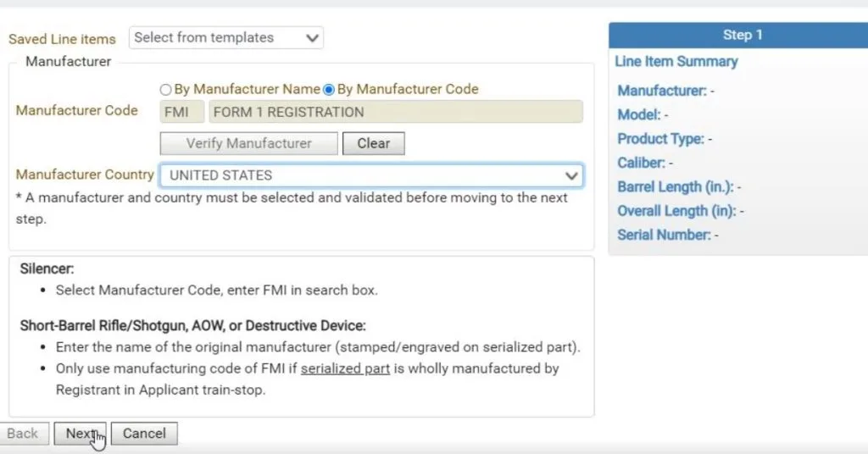Select the By Manufacturer Code radio button
The image size is (868, 454).
click(329, 90)
